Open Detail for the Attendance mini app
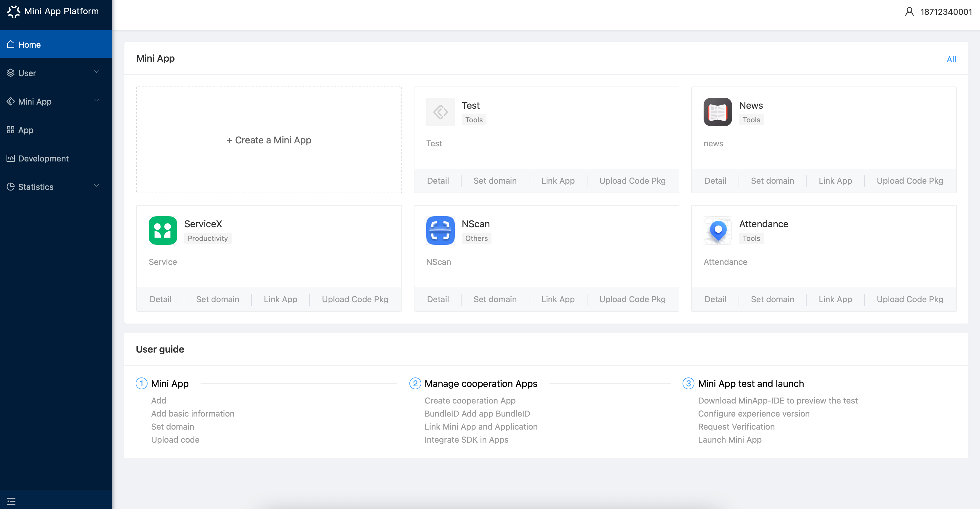The width and height of the screenshot is (980, 509). pyautogui.click(x=715, y=300)
